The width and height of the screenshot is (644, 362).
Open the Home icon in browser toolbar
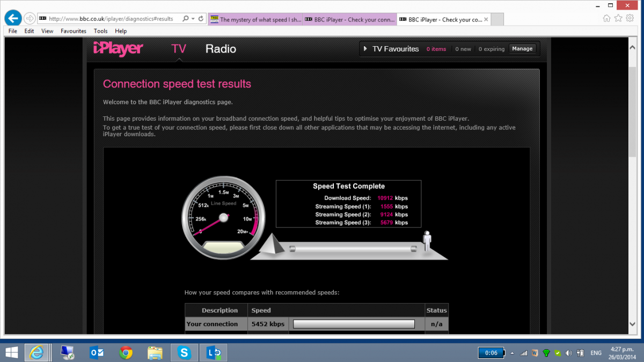[606, 18]
